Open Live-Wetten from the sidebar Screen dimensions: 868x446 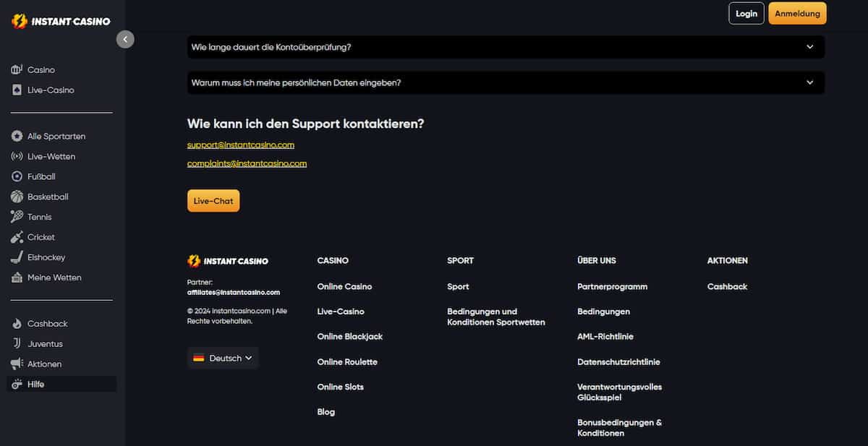(x=17, y=156)
